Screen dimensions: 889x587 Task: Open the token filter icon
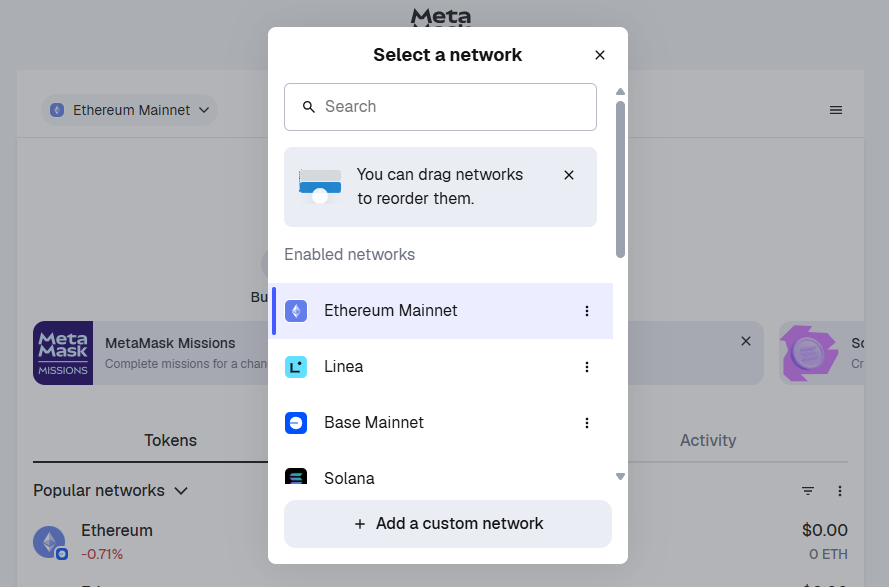[x=808, y=491]
